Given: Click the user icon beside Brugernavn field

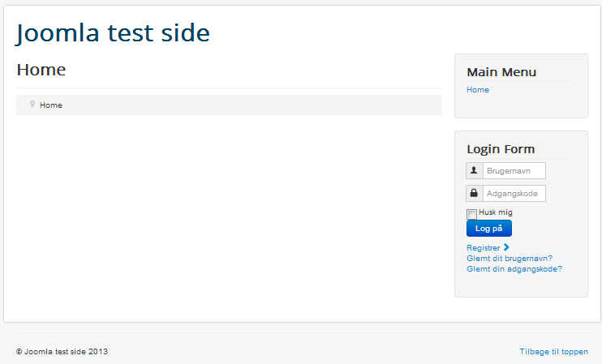Looking at the screenshot, I should [474, 170].
